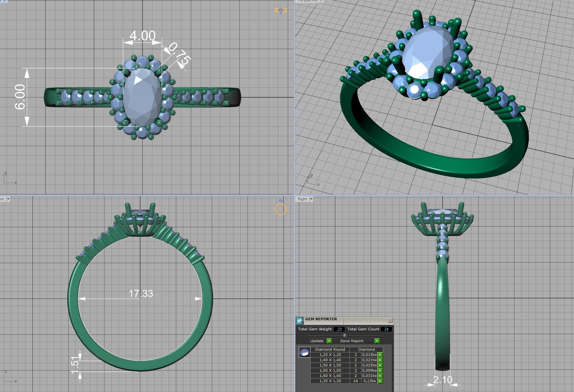574x392 pixels.
Task: Click the green arrow next to Save Report
Action: point(377,341)
